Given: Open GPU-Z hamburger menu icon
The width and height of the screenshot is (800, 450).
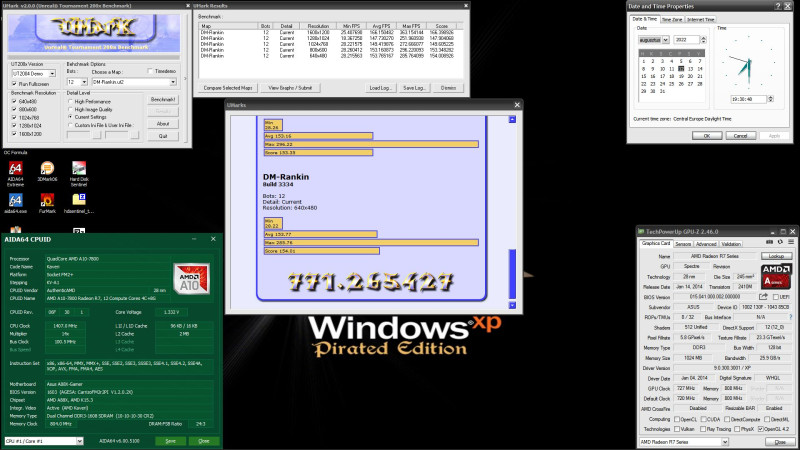Looking at the screenshot, I should tap(791, 242).
